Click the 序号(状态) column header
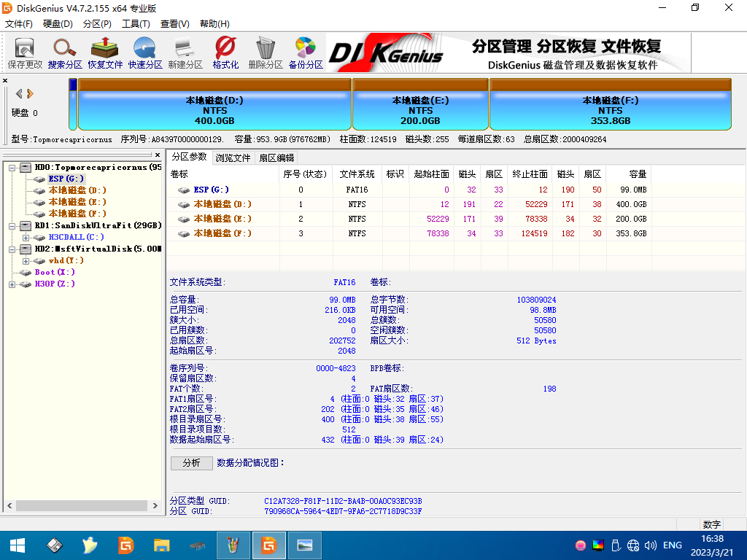 tap(306, 174)
